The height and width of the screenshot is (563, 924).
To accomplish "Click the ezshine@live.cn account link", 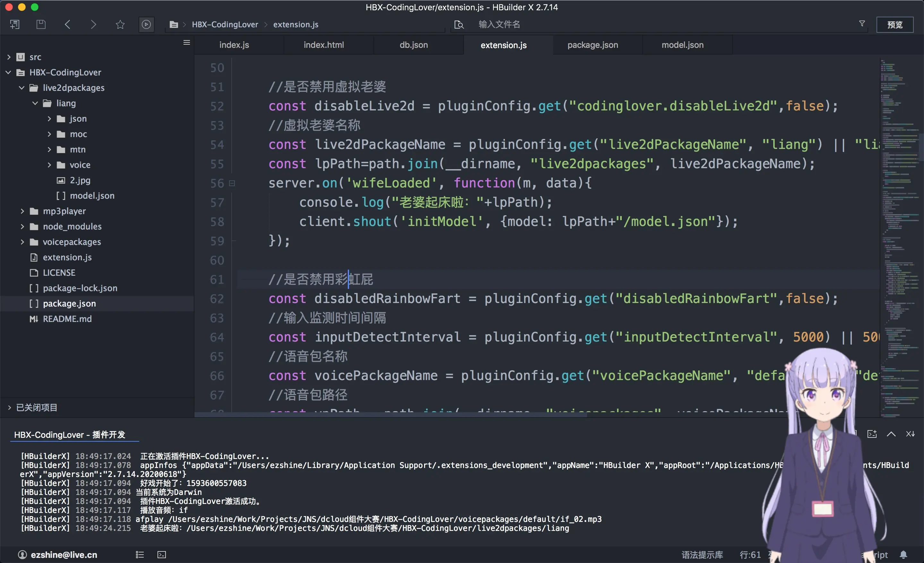I will click(x=64, y=554).
